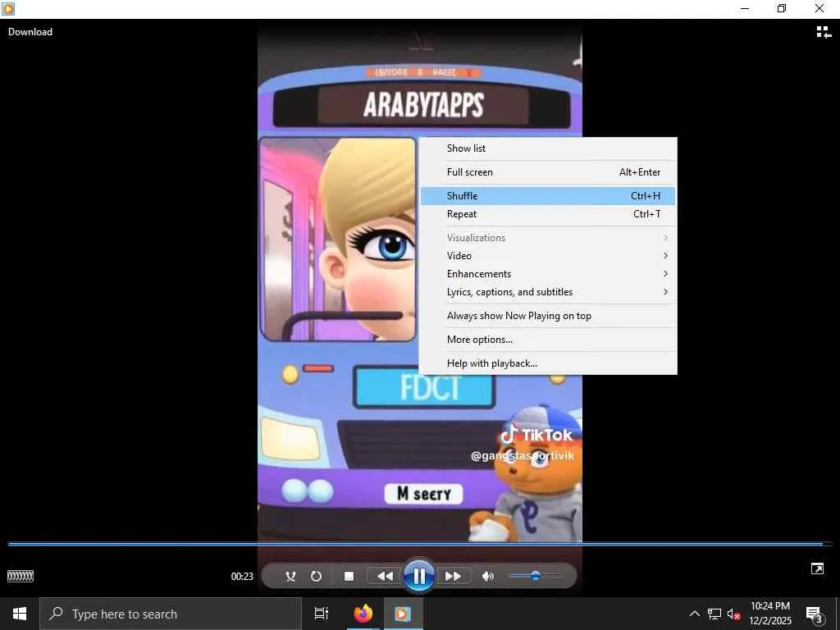The image size is (840, 630).
Task: Open the notification center icon
Action: (814, 614)
